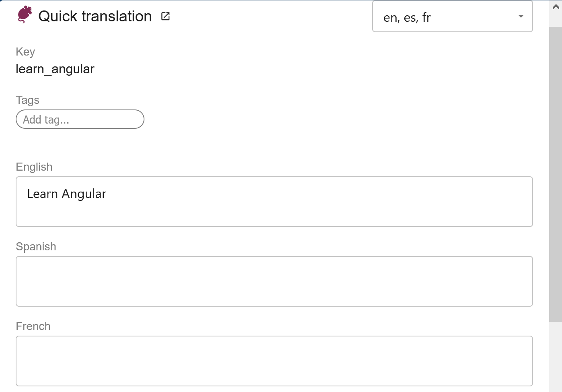Click inside the English translation box
Viewport: 562px width, 392px height.
coord(274,201)
